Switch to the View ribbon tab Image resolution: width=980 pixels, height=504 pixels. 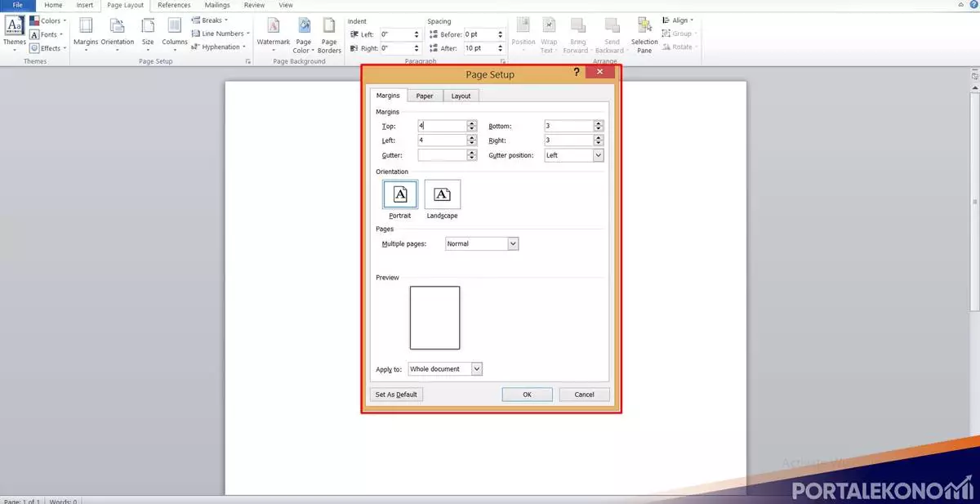click(286, 5)
